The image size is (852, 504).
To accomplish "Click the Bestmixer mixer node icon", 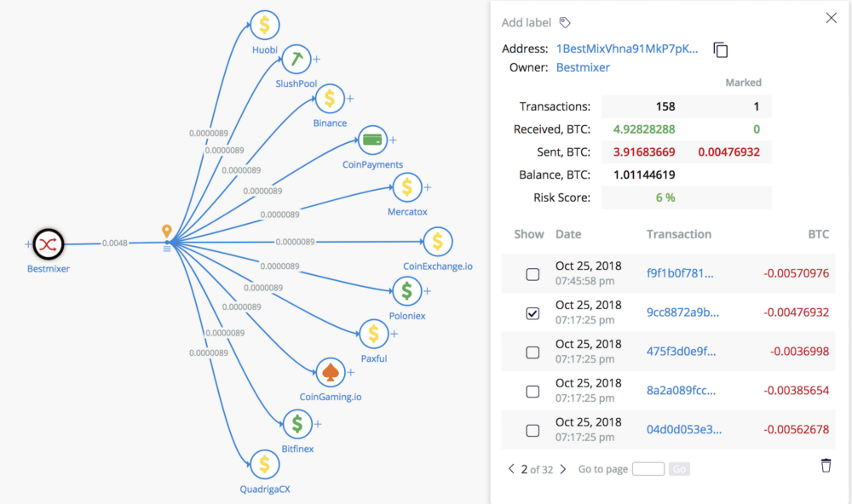I will click(49, 244).
